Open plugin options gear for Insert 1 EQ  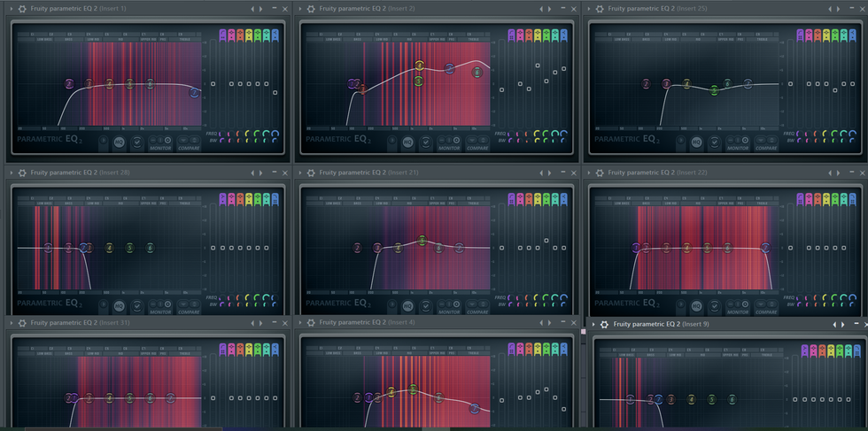click(x=22, y=9)
